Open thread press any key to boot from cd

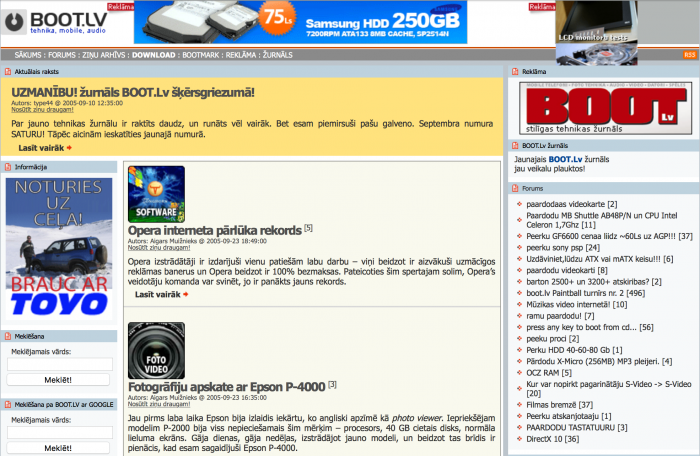[590, 327]
